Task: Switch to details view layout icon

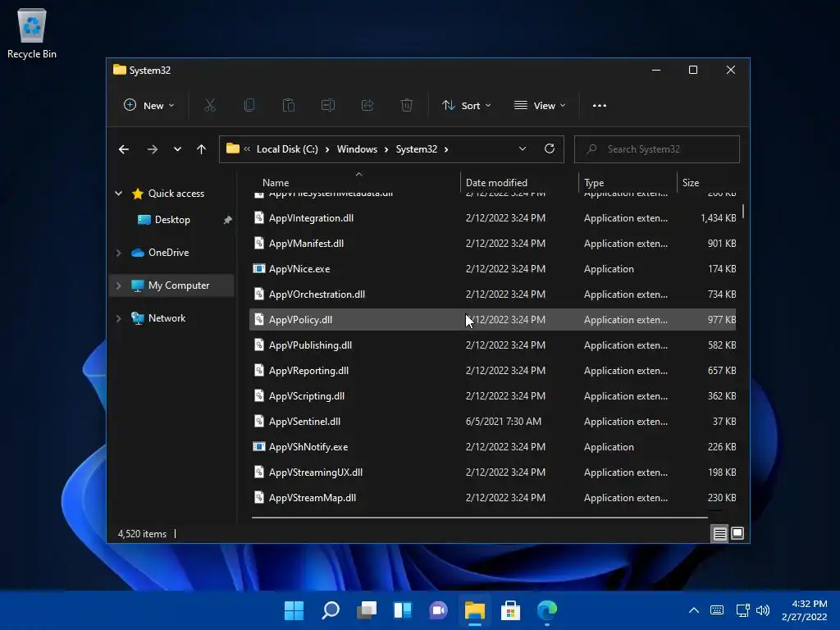Action: click(719, 533)
